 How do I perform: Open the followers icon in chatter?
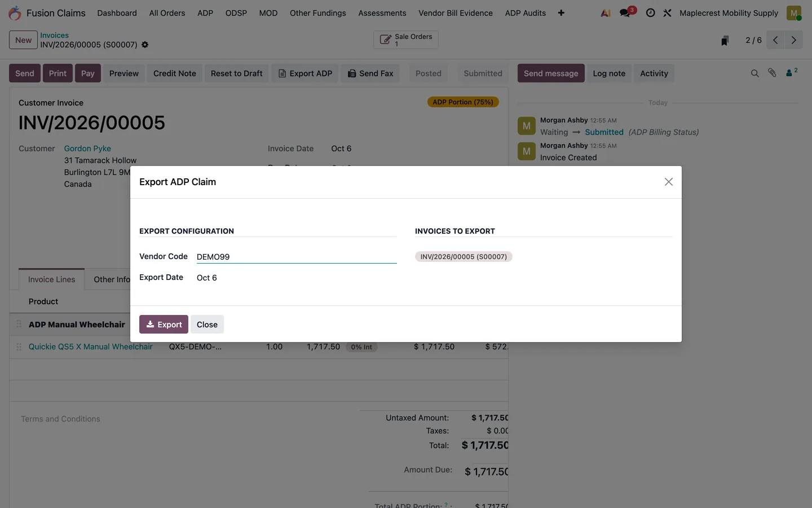click(792, 72)
